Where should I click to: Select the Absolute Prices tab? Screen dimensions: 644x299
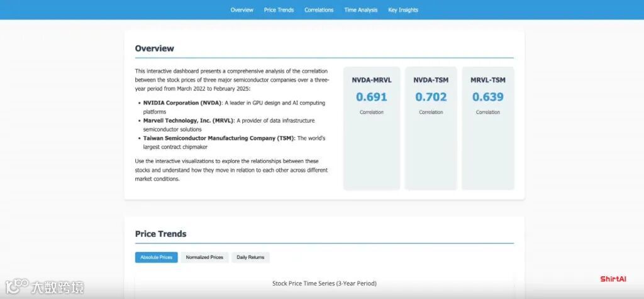[x=157, y=257]
